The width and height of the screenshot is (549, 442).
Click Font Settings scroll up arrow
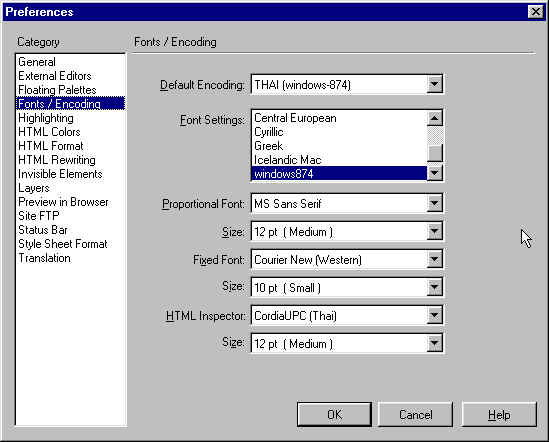point(435,118)
